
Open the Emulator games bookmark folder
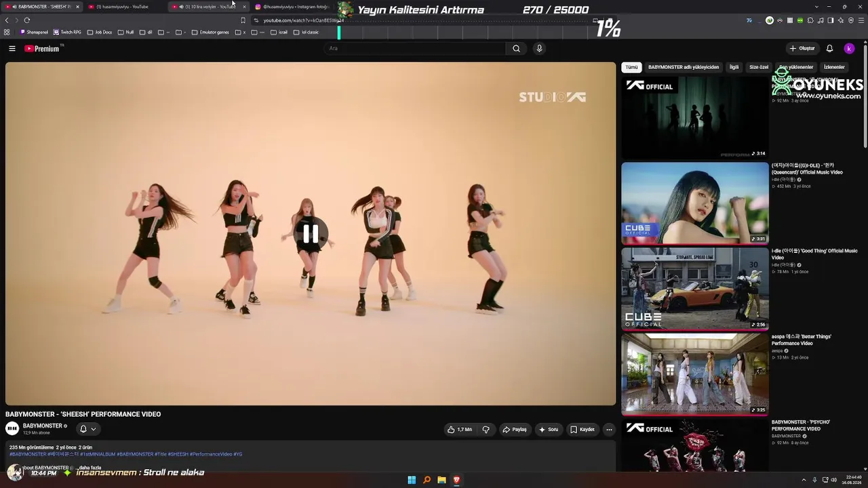pos(211,32)
